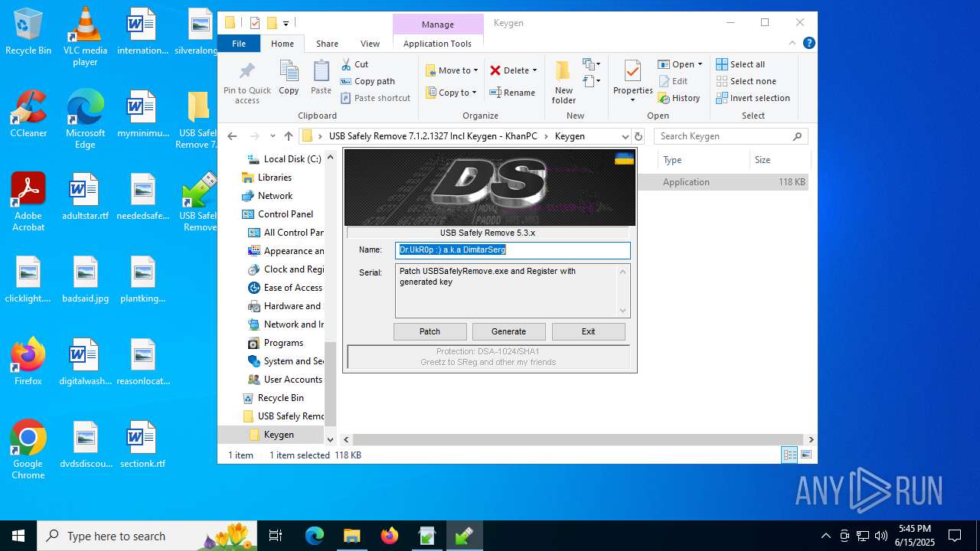
Task: Expand address bar history dropdown
Action: [625, 136]
